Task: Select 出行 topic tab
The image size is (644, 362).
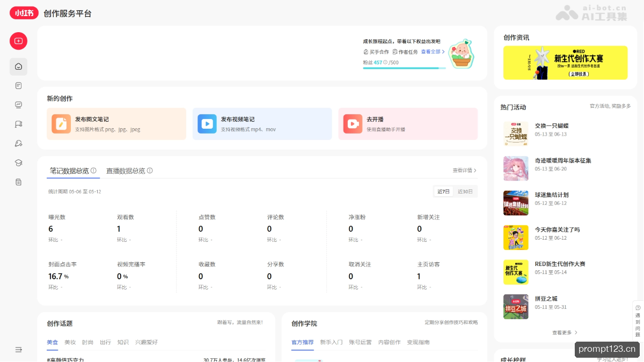Action: click(x=105, y=342)
